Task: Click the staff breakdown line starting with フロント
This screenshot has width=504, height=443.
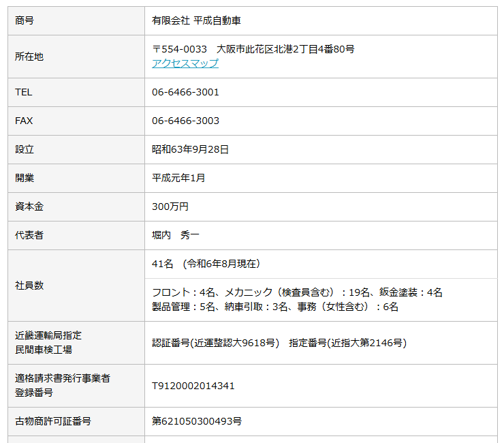Action: [297, 292]
